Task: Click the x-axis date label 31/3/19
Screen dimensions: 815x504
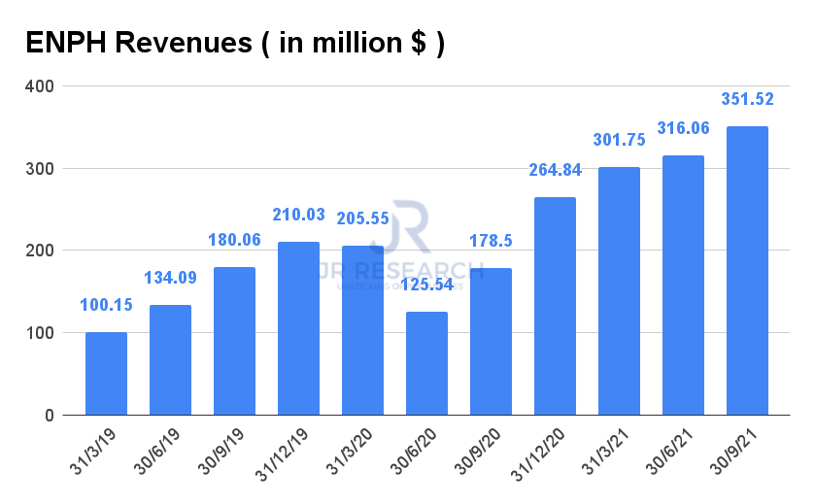Action: [93, 451]
